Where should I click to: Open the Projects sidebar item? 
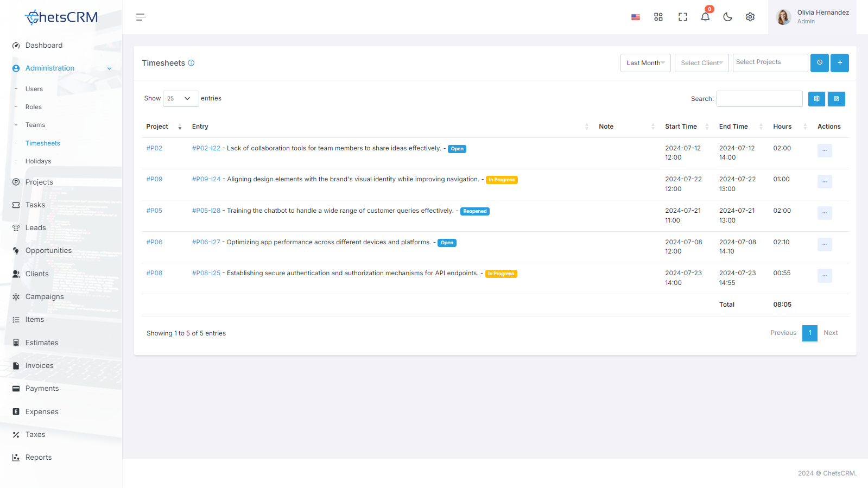coord(39,182)
